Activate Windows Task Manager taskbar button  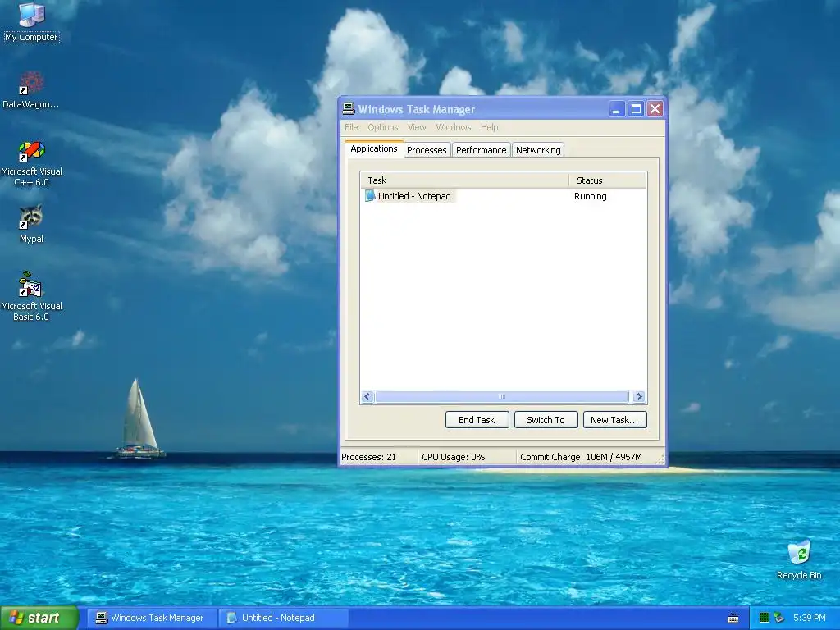coord(151,618)
